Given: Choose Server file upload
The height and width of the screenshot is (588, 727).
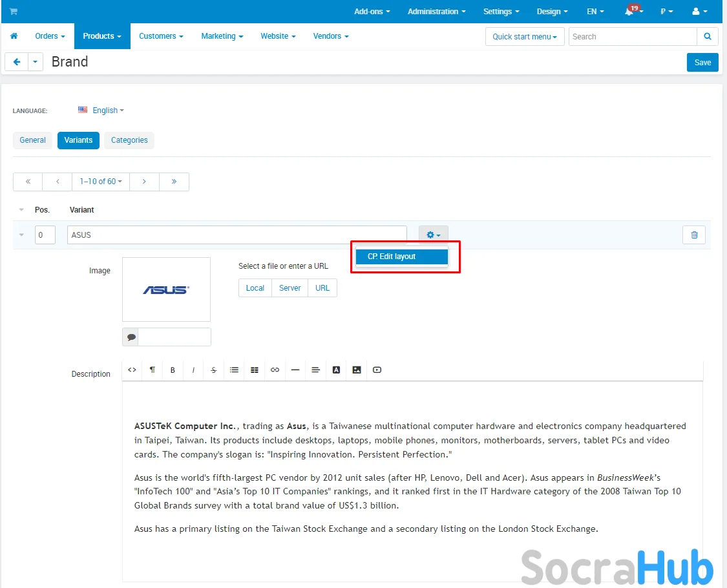Looking at the screenshot, I should (290, 288).
